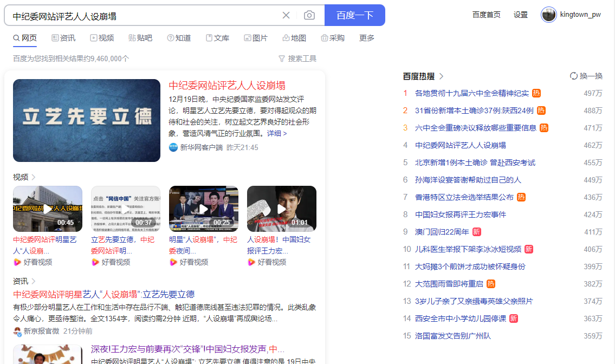The height and width of the screenshot is (364, 615).
Task: Switch to the 视频 tab
Action: pyautogui.click(x=102, y=38)
